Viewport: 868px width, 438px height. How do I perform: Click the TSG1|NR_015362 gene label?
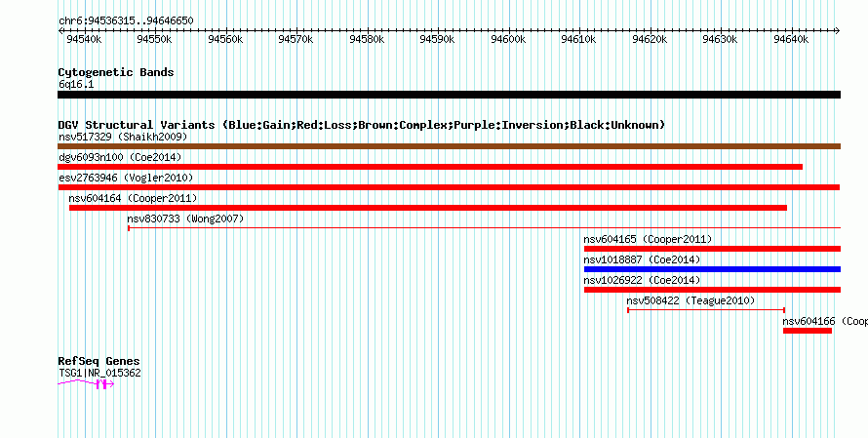[99, 374]
